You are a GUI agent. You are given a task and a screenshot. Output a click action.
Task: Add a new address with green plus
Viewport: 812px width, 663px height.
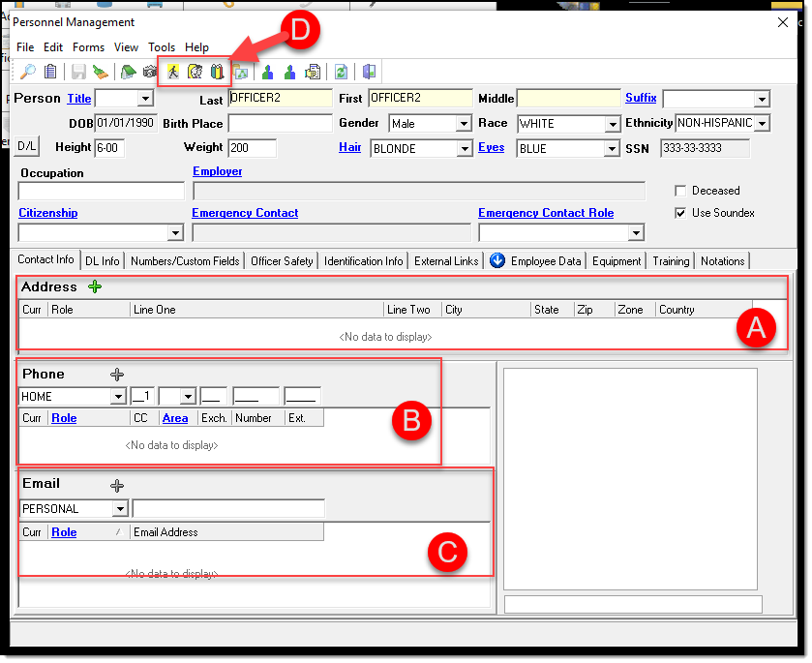coord(95,286)
